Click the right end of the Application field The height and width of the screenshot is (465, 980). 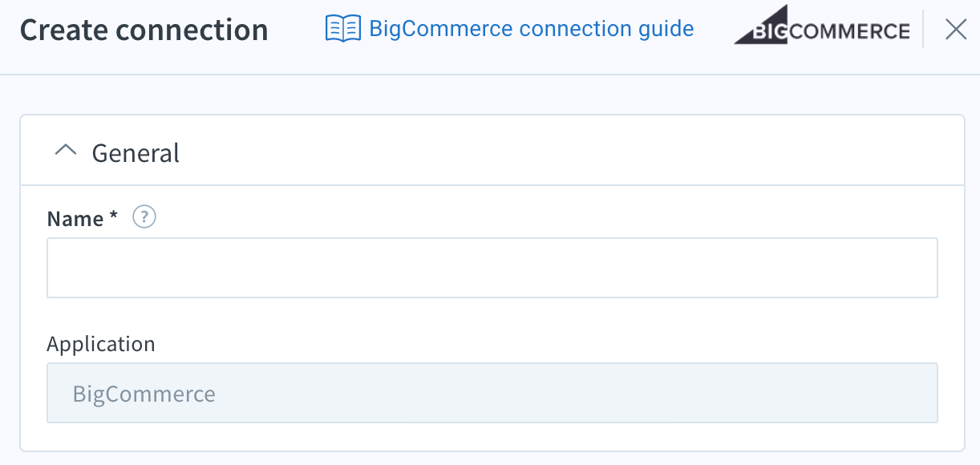914,394
